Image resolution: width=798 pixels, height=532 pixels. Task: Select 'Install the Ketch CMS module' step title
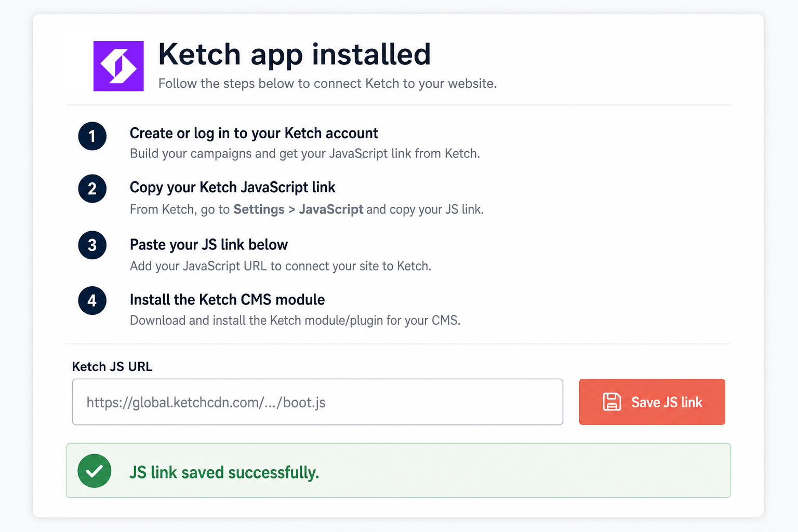point(228,300)
